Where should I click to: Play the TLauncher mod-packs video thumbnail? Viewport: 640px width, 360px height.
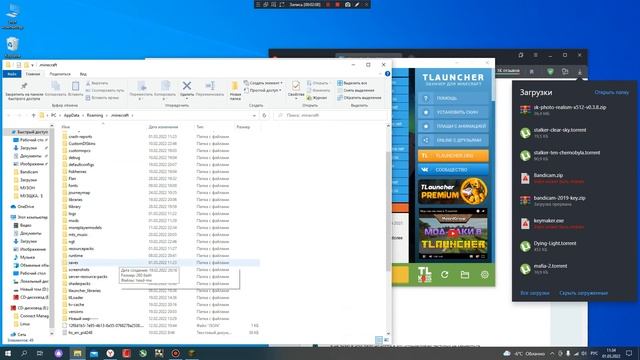click(x=453, y=234)
